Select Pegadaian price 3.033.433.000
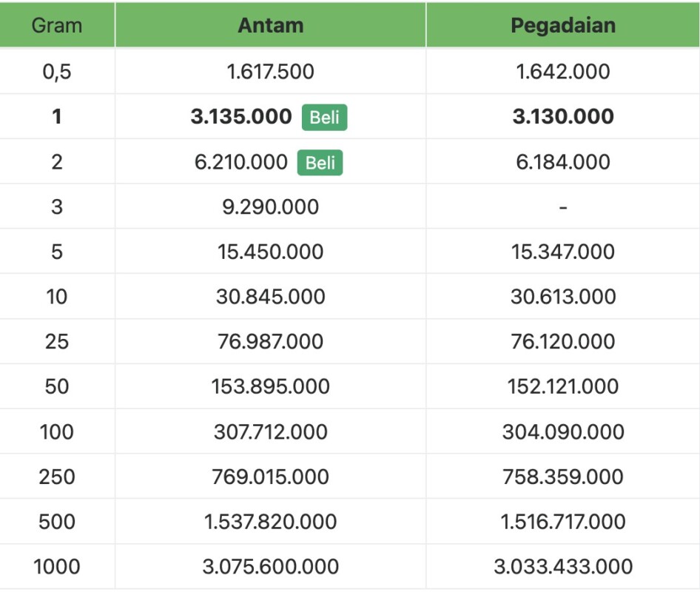 coord(562,567)
